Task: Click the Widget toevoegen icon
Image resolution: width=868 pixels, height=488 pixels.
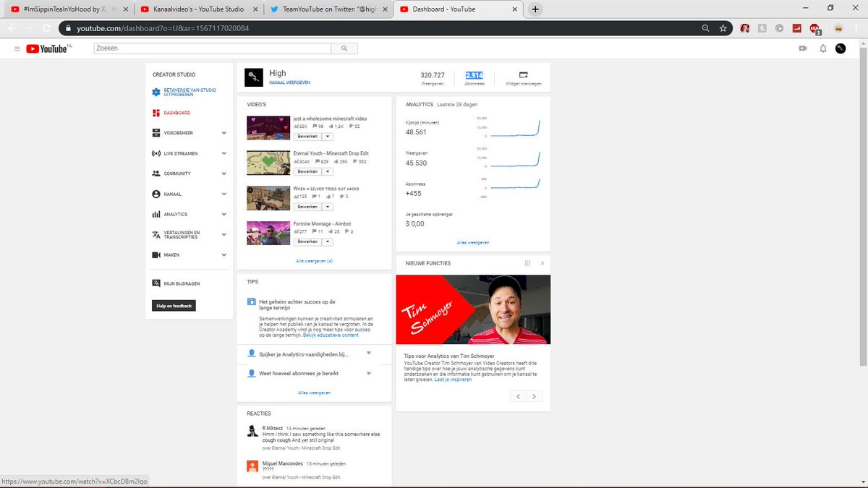Action: pos(524,74)
